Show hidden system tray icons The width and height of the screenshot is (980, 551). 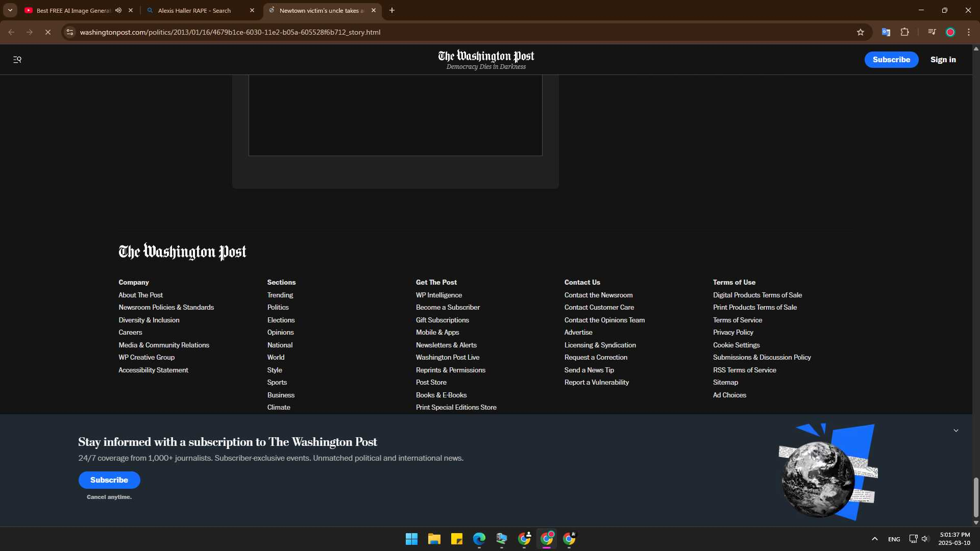(875, 539)
